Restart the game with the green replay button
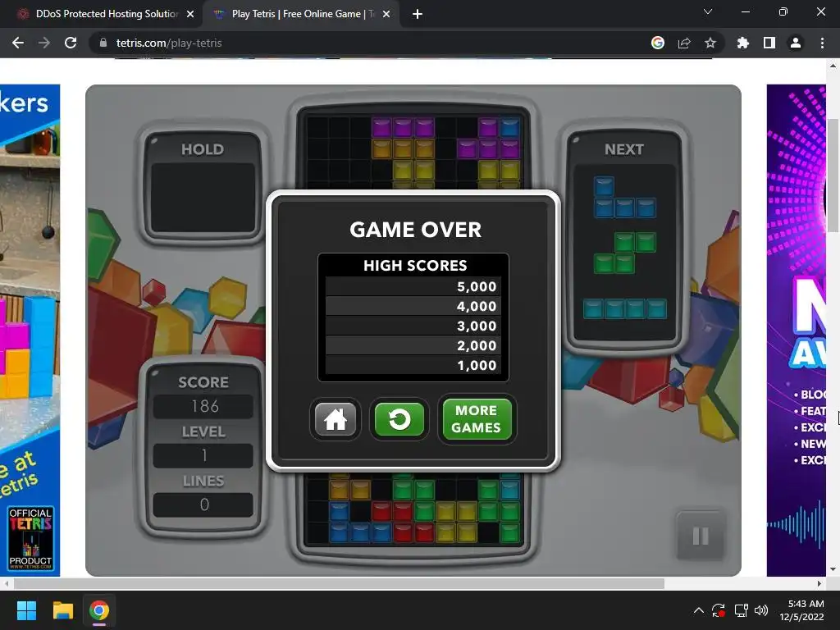840x630 pixels. pos(399,419)
